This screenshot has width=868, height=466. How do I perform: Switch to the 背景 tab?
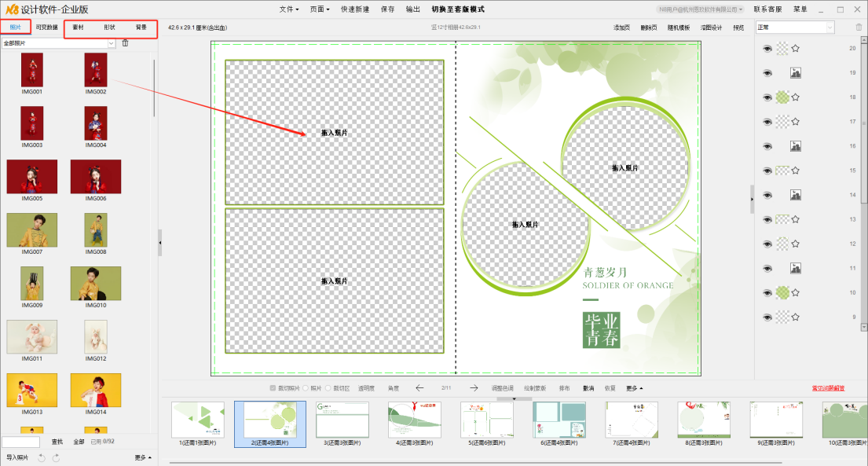tap(141, 28)
